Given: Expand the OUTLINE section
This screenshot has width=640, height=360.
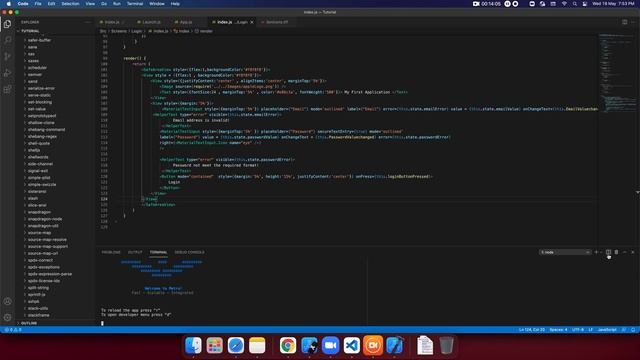Looking at the screenshot, I should coord(29,323).
